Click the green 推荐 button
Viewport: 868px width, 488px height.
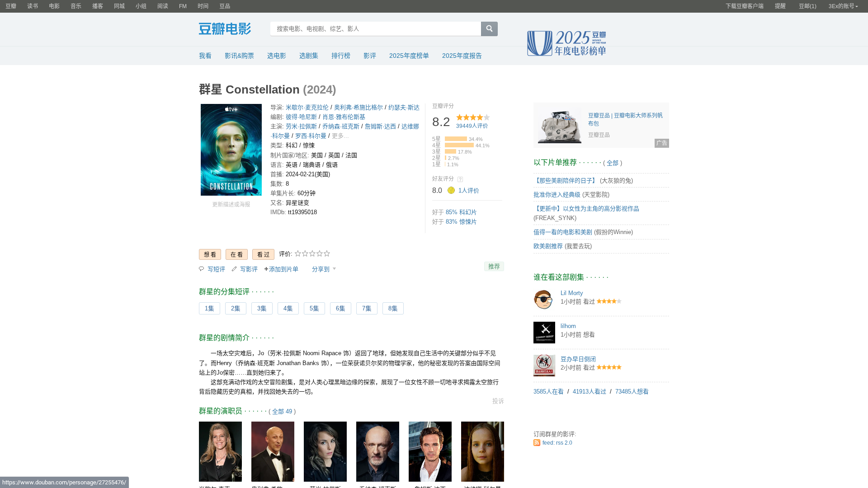[x=494, y=267]
